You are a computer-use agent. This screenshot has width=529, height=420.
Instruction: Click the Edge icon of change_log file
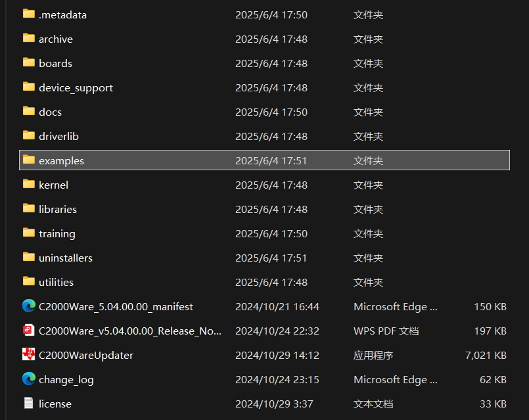[29, 379]
